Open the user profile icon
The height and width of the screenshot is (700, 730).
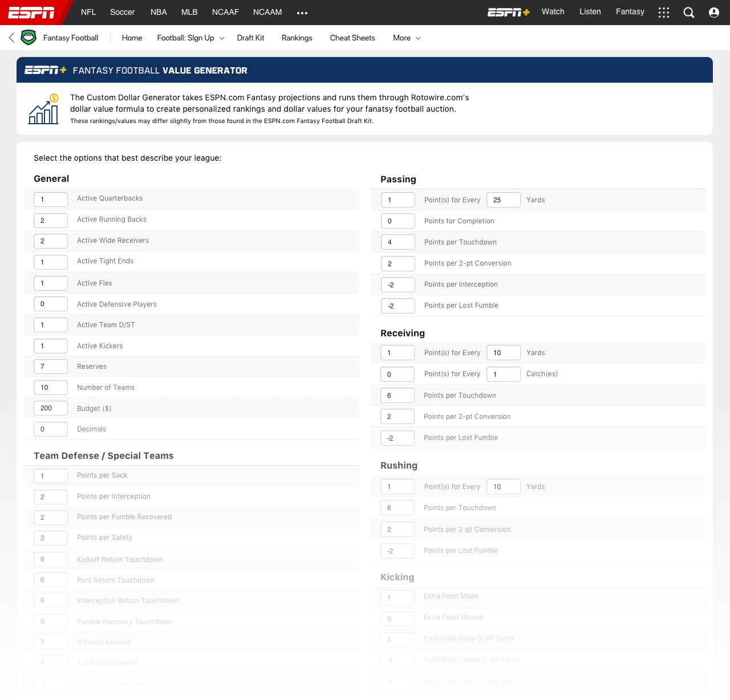coord(714,13)
